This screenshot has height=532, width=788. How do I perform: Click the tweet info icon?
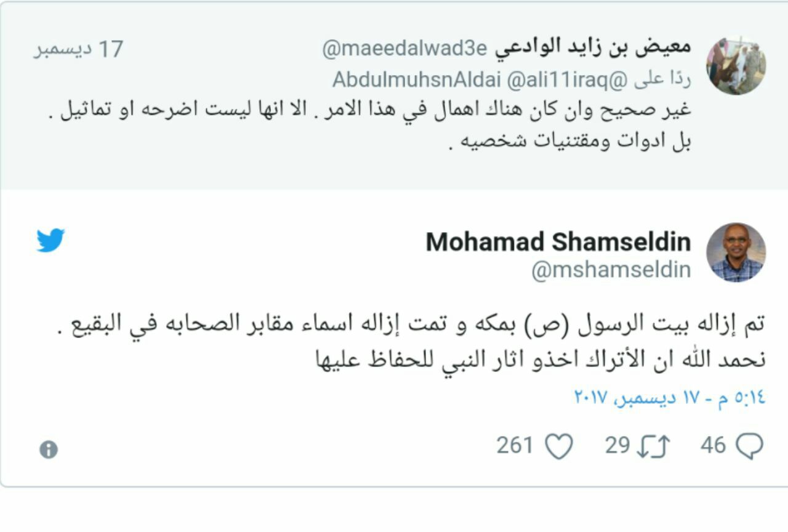tap(49, 449)
